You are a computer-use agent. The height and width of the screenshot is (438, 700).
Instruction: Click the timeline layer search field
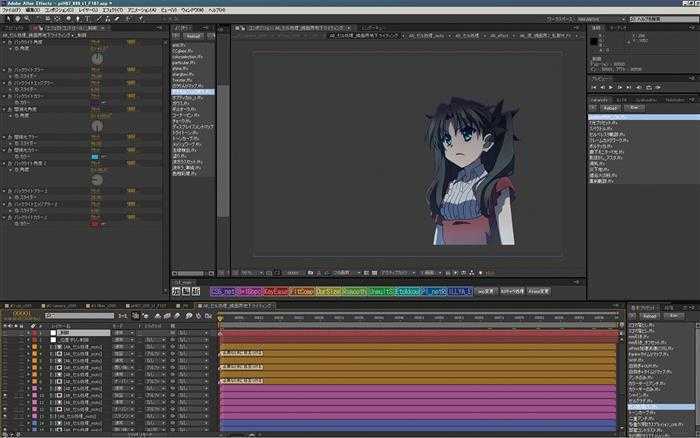tap(79, 316)
